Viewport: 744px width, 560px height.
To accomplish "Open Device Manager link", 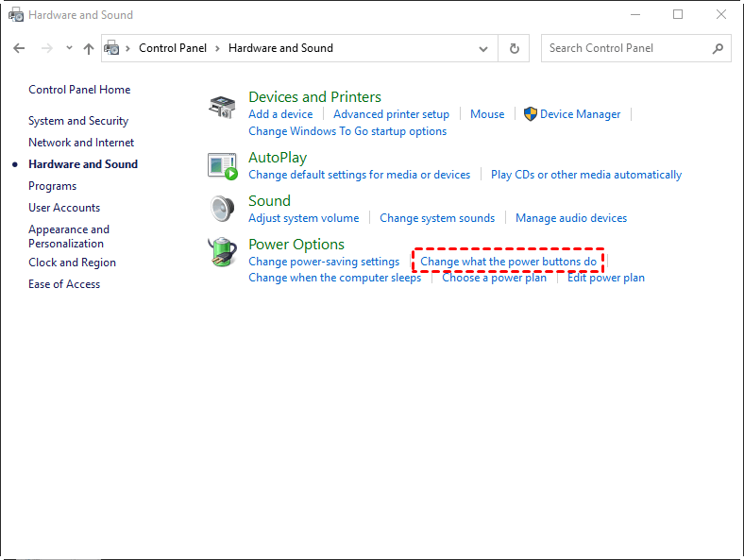I will [x=580, y=114].
